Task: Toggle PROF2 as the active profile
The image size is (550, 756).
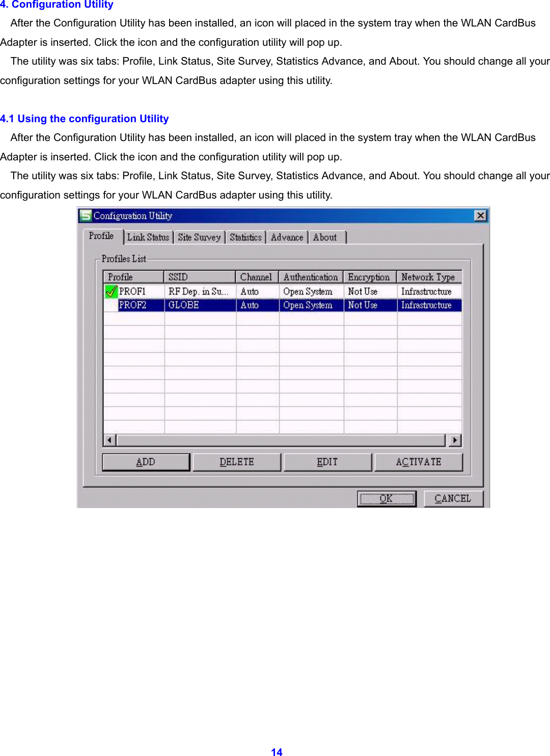Action: [x=112, y=305]
